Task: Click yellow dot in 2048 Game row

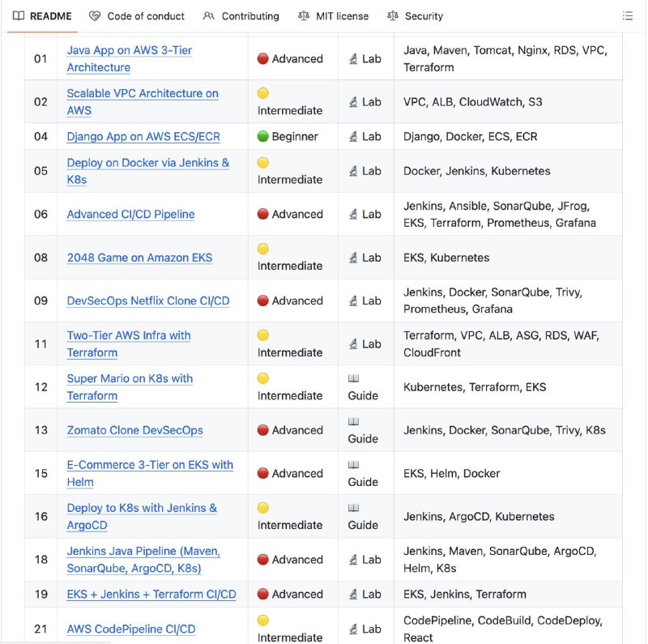Action: coord(262,249)
